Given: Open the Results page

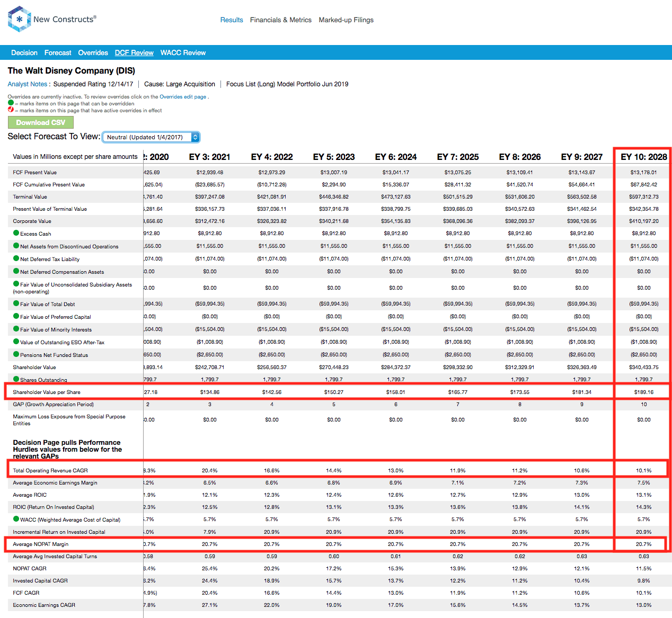Looking at the screenshot, I should (232, 20).
